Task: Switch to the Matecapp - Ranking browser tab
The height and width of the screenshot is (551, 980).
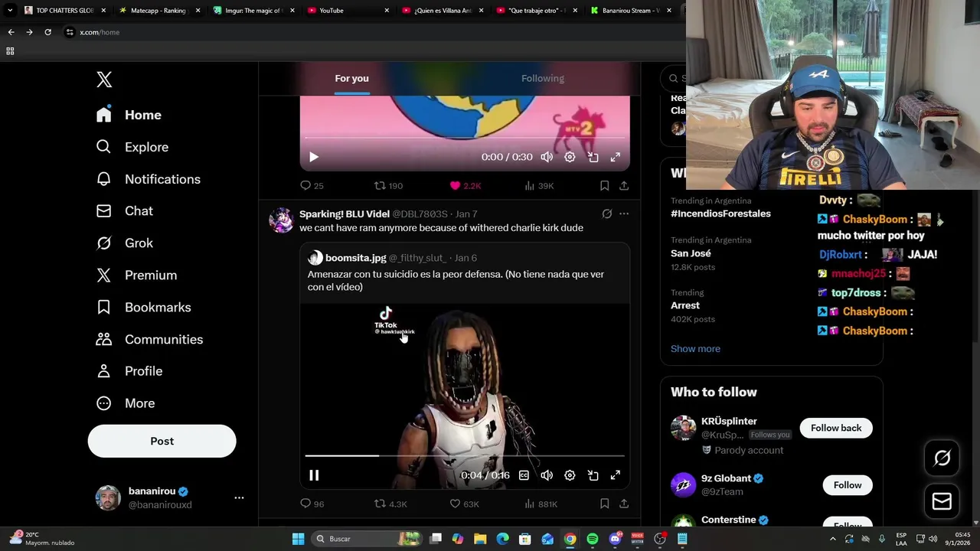Action: pos(158,11)
